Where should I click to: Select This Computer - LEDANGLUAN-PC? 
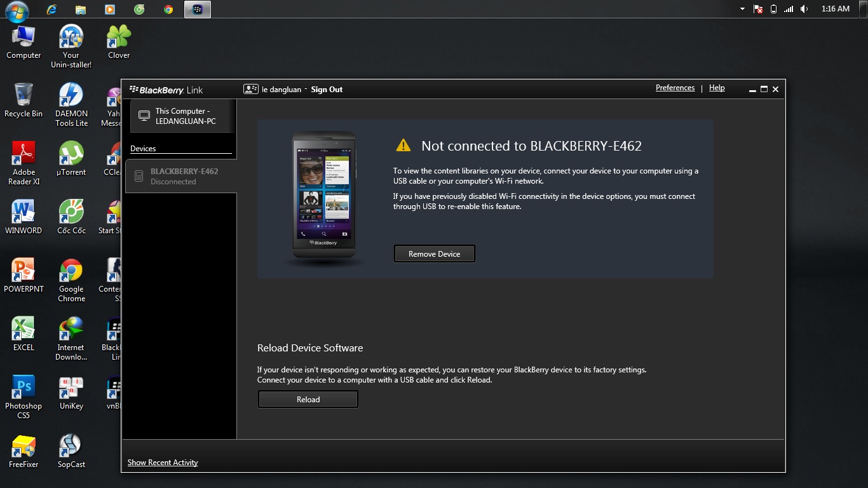pyautogui.click(x=183, y=116)
